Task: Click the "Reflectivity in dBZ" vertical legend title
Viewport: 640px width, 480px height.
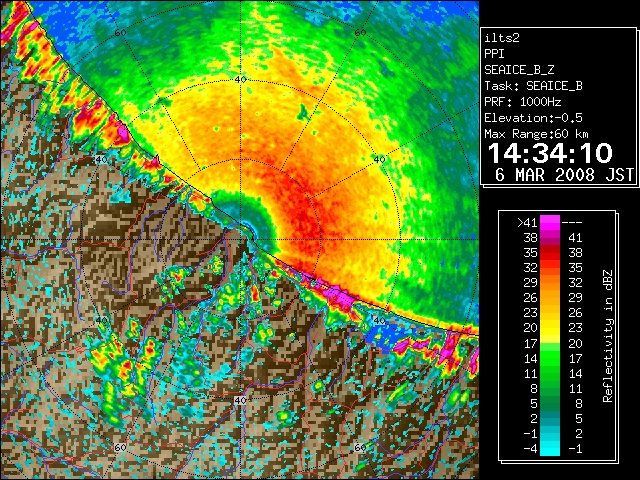Action: (x=608, y=336)
